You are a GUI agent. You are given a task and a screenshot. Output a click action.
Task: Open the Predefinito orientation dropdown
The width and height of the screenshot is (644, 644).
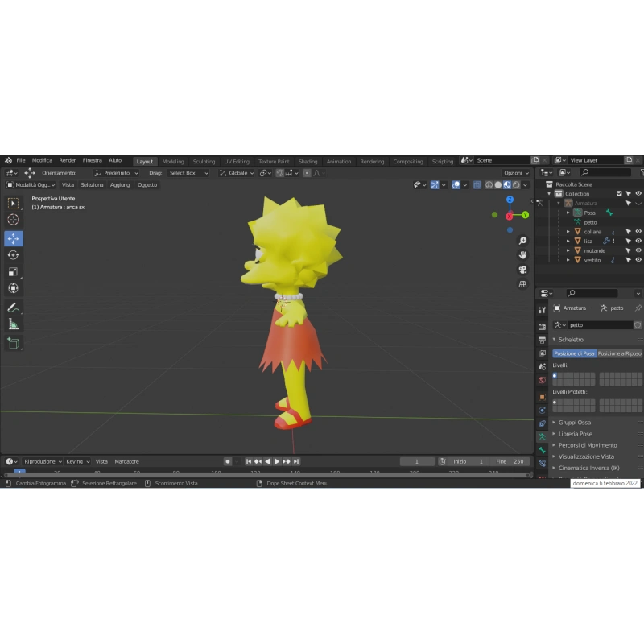pyautogui.click(x=116, y=173)
